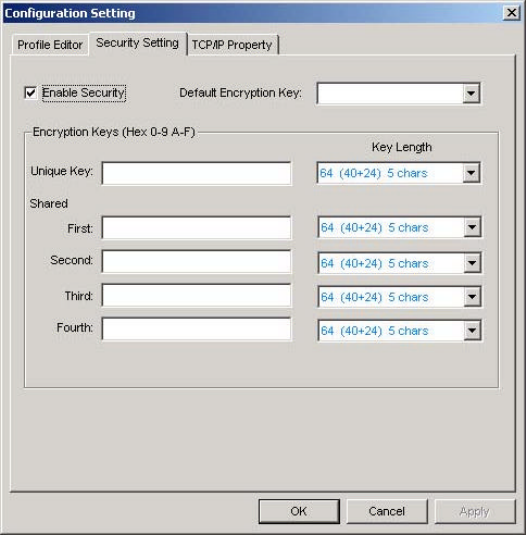Switch to the Profile Editor tab
This screenshot has height=535, width=526.
pyautogui.click(x=50, y=45)
